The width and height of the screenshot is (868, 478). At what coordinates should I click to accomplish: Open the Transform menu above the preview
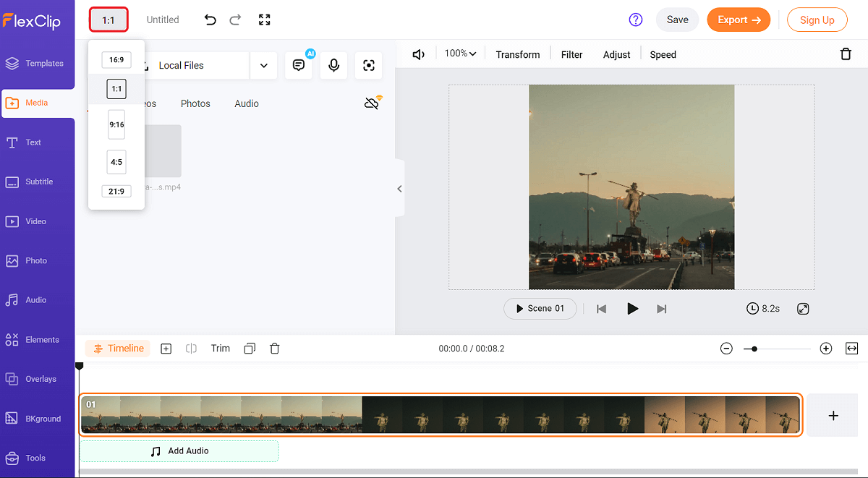point(517,54)
